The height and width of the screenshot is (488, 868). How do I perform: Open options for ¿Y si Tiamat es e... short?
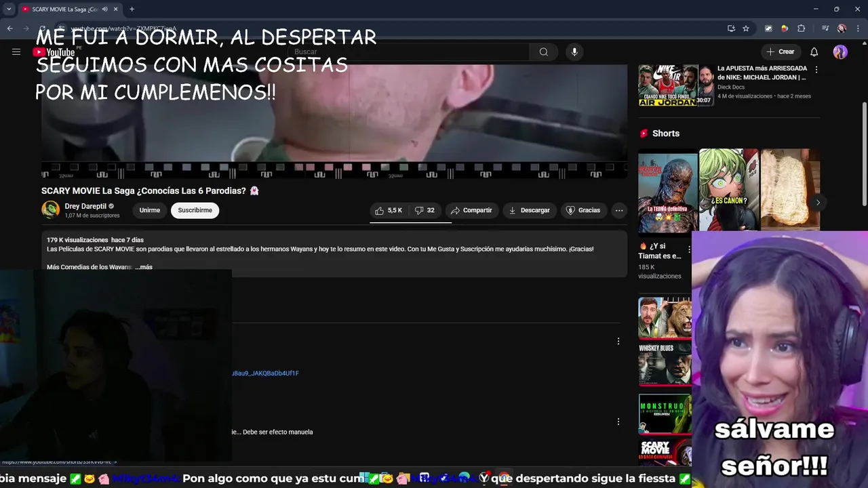pos(688,249)
